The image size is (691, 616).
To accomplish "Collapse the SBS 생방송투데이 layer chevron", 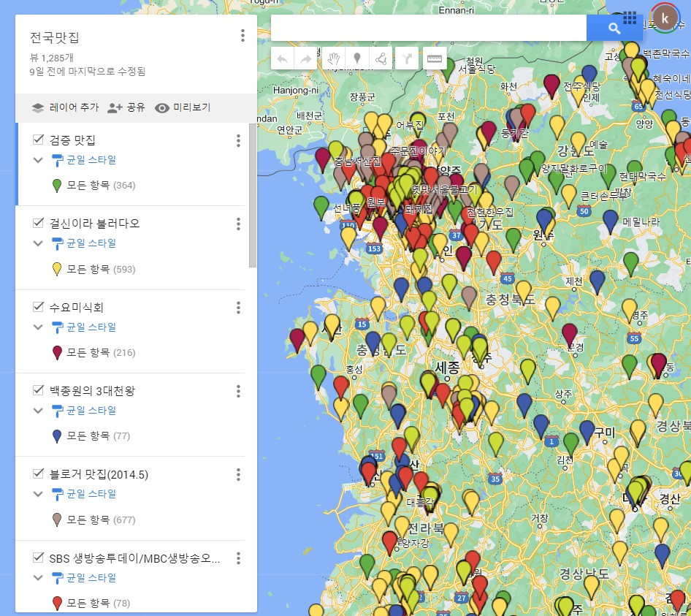I will point(38,578).
